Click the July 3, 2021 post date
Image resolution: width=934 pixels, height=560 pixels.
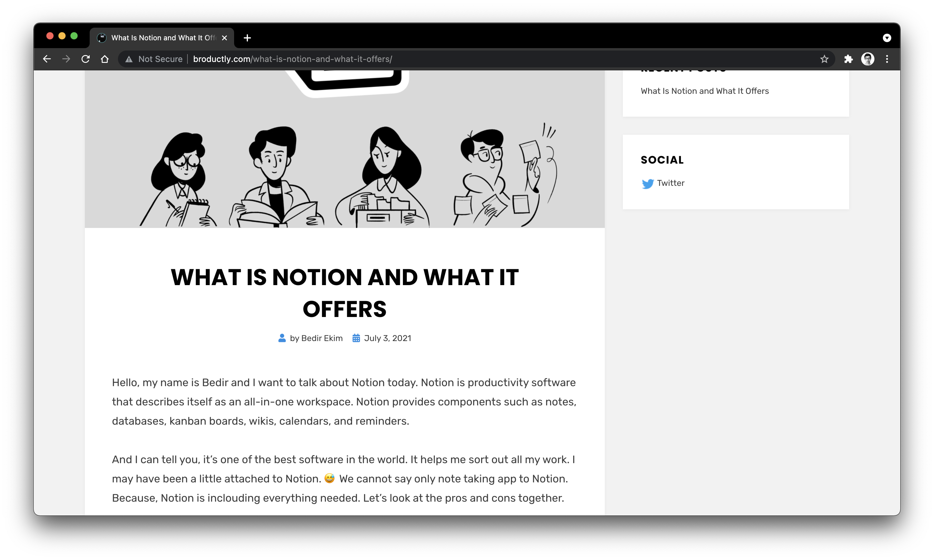point(387,338)
